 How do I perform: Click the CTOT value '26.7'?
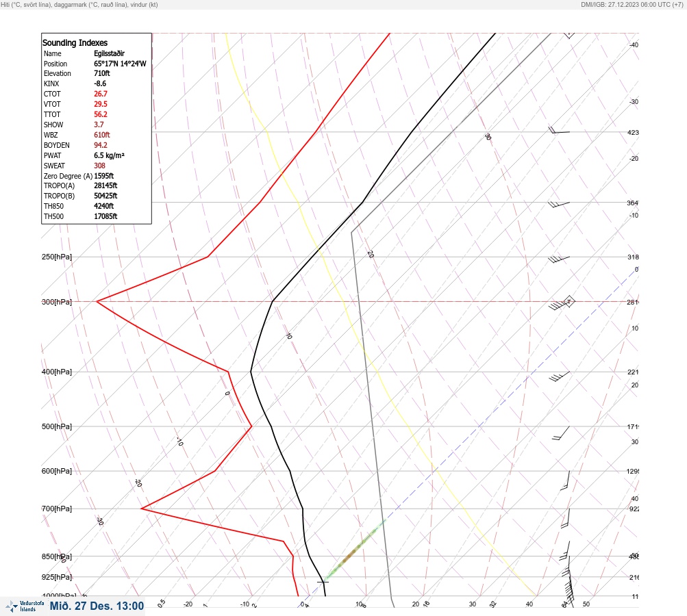click(100, 94)
